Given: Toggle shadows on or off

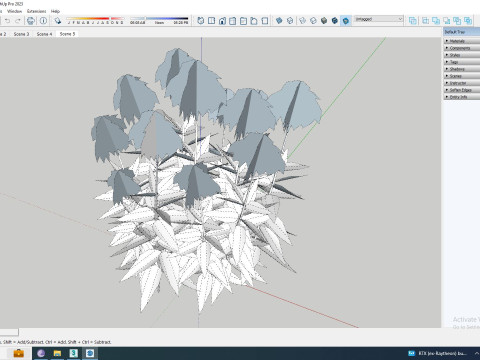Looking at the screenshot, I should [58, 21].
